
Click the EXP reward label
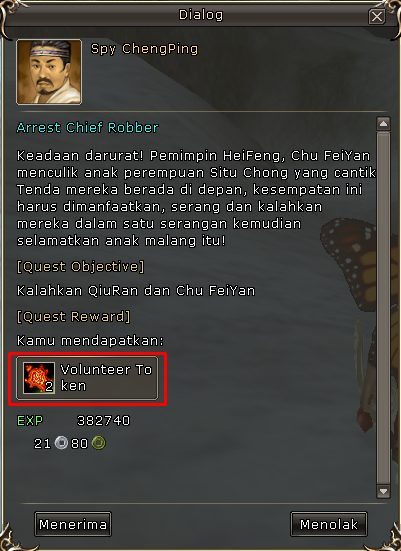tap(30, 420)
